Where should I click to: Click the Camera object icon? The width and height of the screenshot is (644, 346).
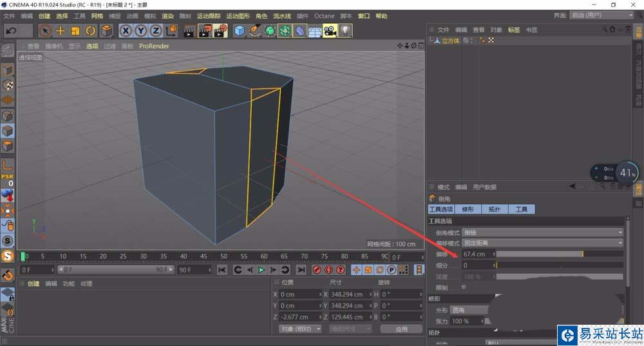pos(330,30)
